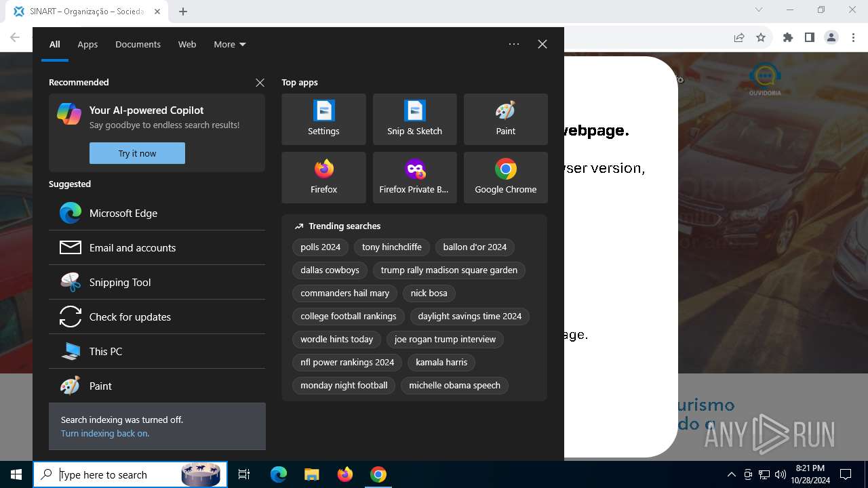This screenshot has height=488, width=868.
Task: Toggle Chrome side panel
Action: pyautogui.click(x=810, y=37)
